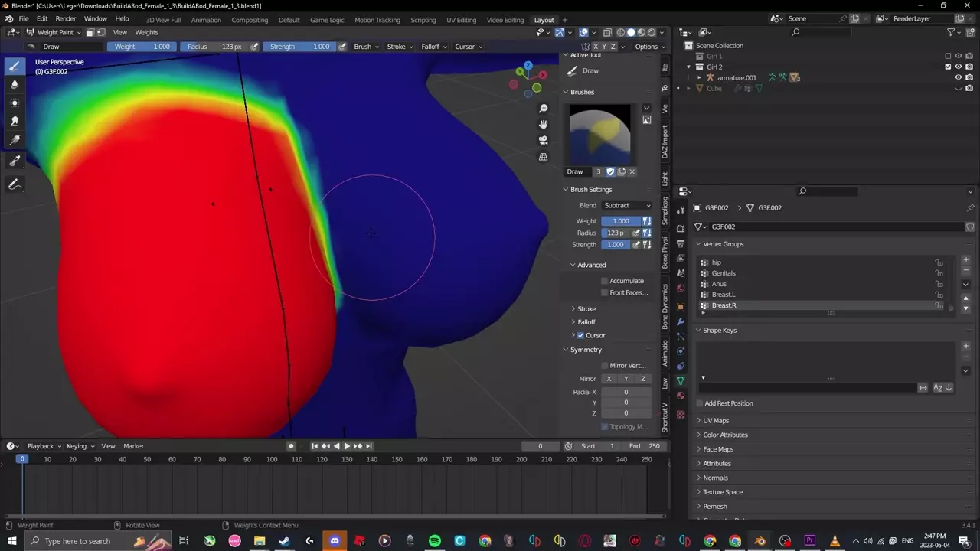Expand the Falloff panel section
This screenshot has width=980, height=551.
point(586,322)
